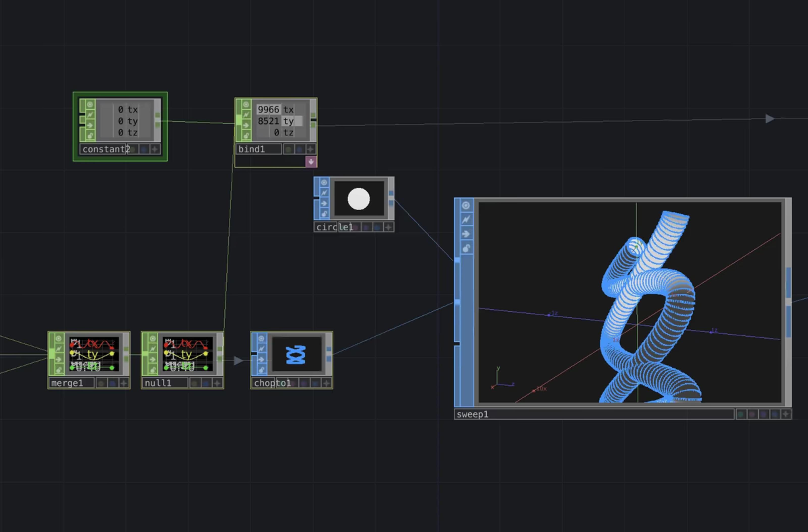Toggle Viewer Active flag on circle1

[324, 183]
